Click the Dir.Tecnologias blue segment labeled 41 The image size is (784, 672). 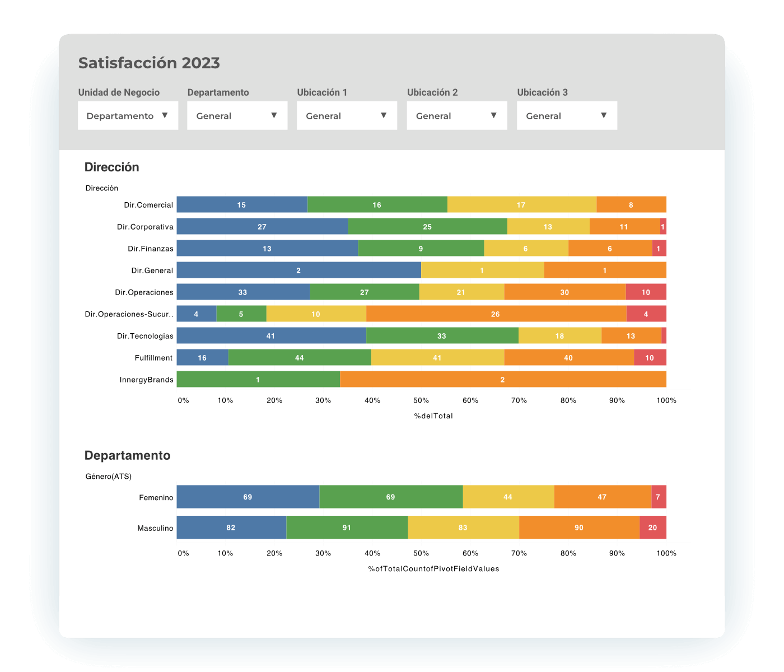tap(272, 335)
